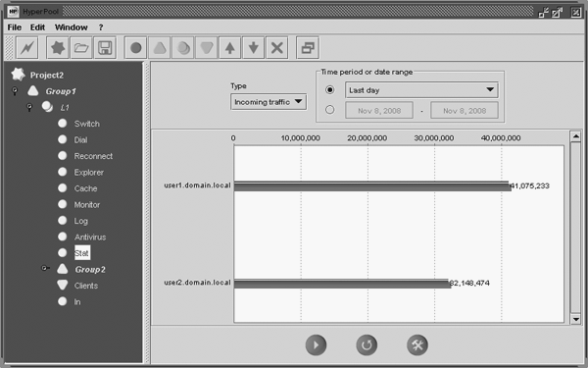
Task: Click the chart scrollbar down arrow
Action: click(575, 319)
